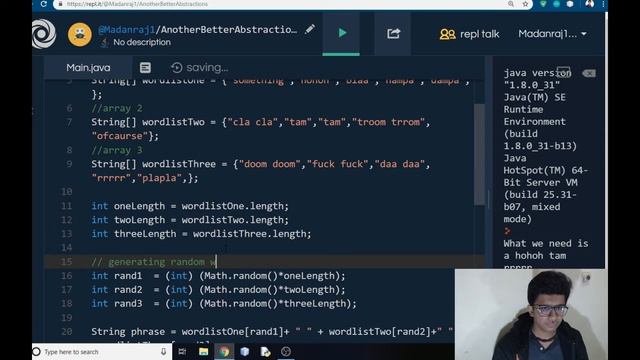Click the //array 3 comment line
The height and width of the screenshot is (360, 640).
pos(117,150)
